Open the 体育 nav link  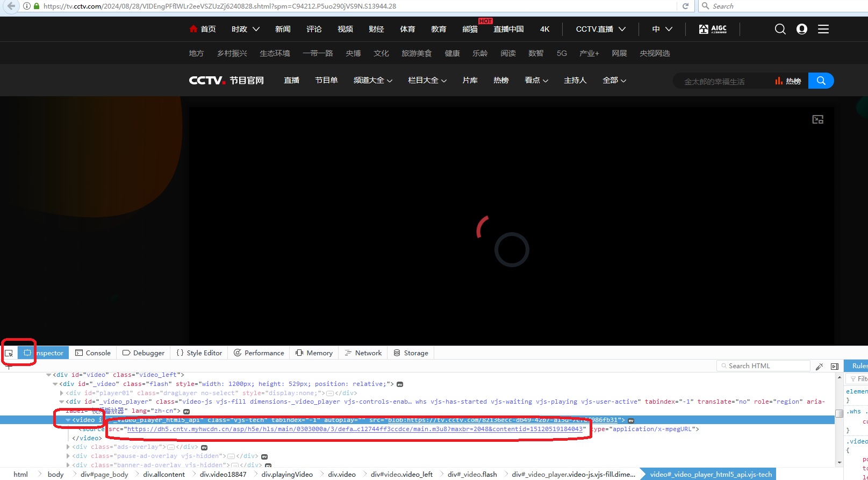click(x=407, y=29)
